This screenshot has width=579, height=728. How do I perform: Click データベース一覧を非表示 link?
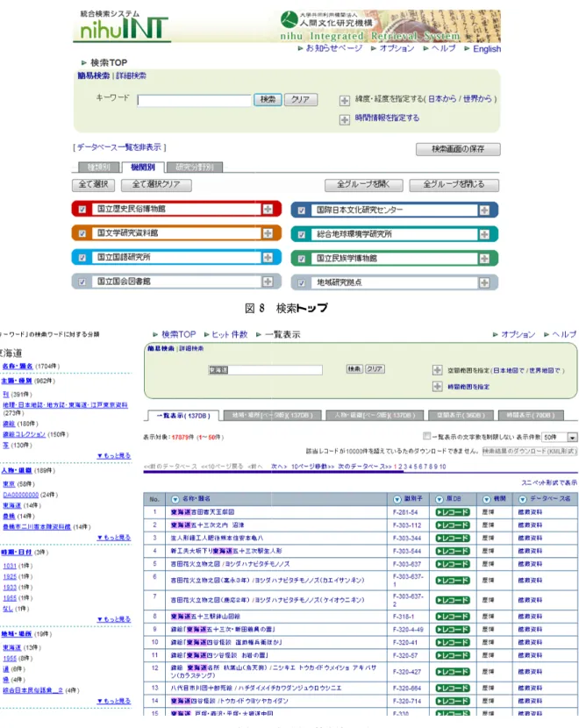[119, 147]
